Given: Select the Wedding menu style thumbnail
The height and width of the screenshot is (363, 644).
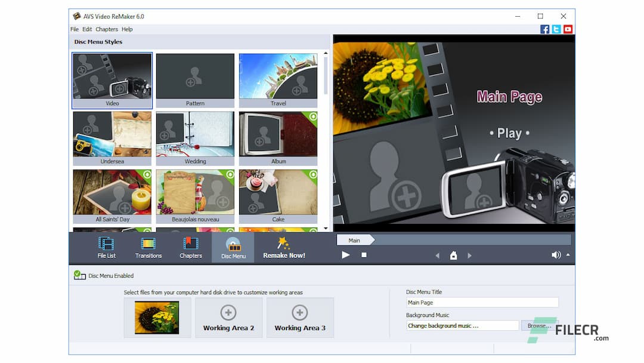Looking at the screenshot, I should [x=195, y=134].
